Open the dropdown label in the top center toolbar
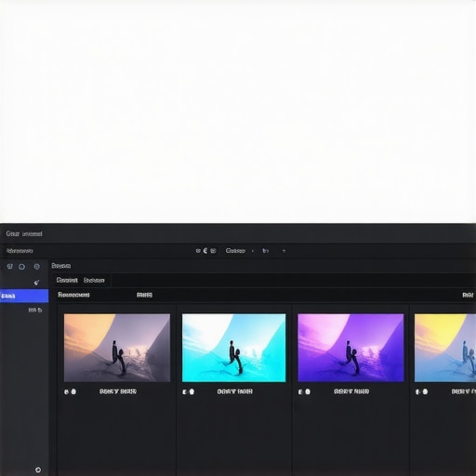476x476 pixels. point(235,251)
